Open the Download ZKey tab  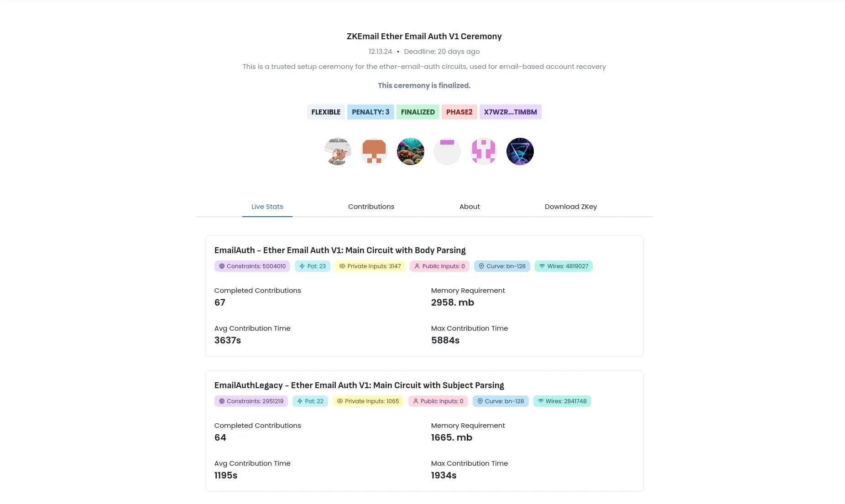(x=571, y=207)
